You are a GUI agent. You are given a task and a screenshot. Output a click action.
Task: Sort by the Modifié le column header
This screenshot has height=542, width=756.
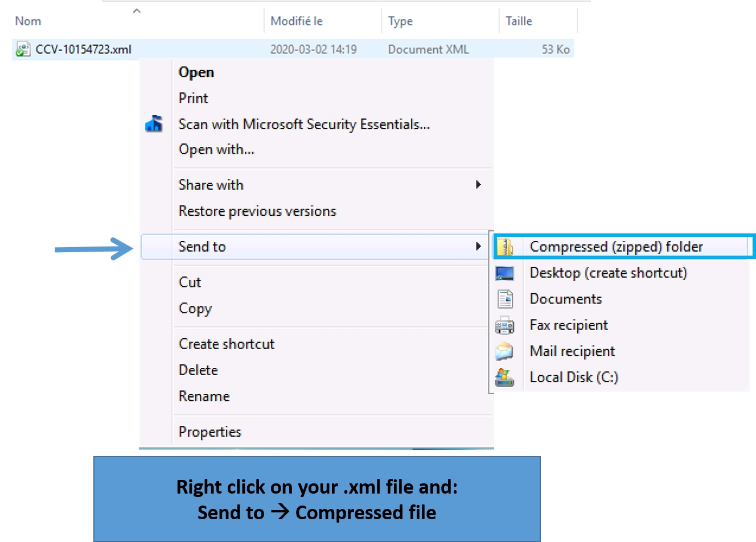coord(297,21)
